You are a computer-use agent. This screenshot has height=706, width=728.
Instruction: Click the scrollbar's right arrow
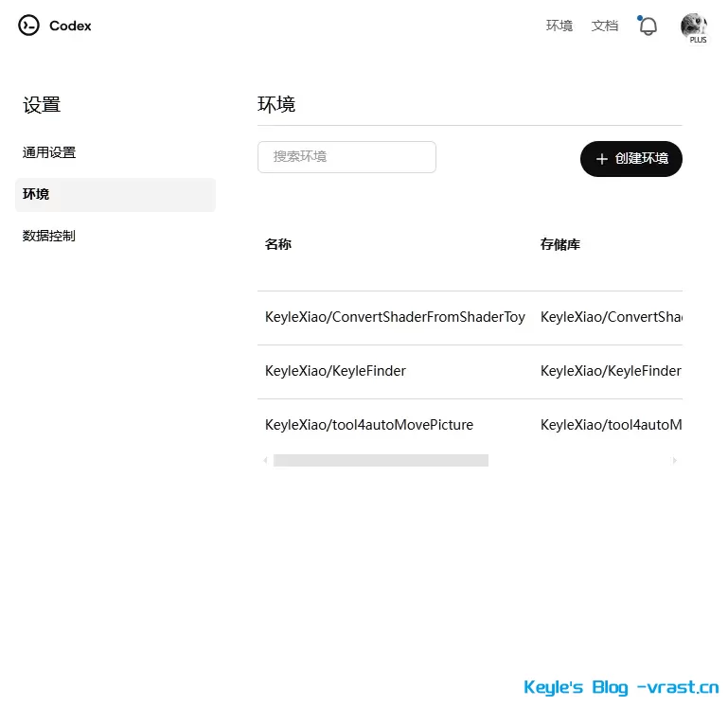click(x=675, y=461)
